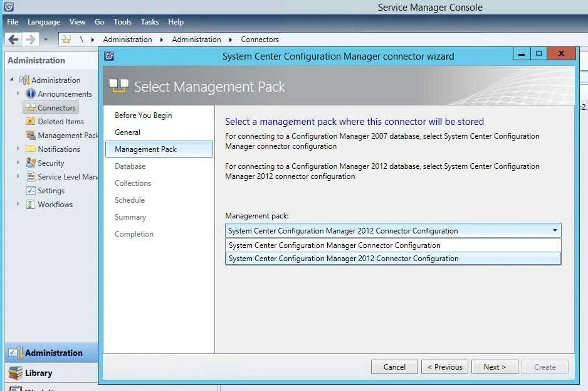Click the Service Level Management icon
588x391 pixels.
pyautogui.click(x=30, y=176)
